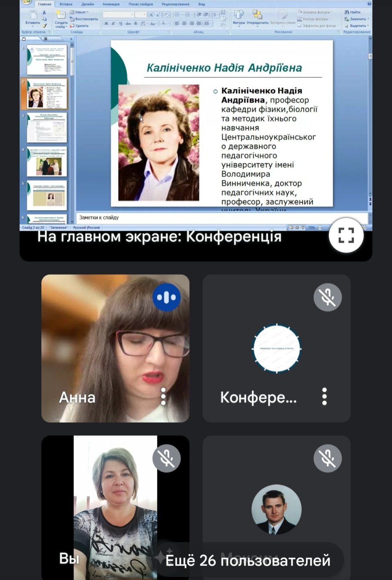Click the Office button in PowerPoint corner
Screen dimensions: 392x580
[26, 2]
